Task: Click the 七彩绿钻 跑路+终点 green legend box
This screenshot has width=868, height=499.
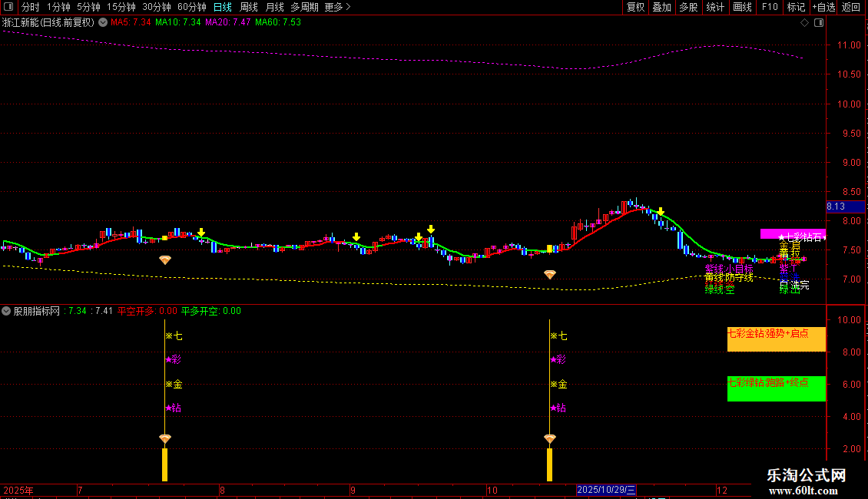Action: (776, 388)
